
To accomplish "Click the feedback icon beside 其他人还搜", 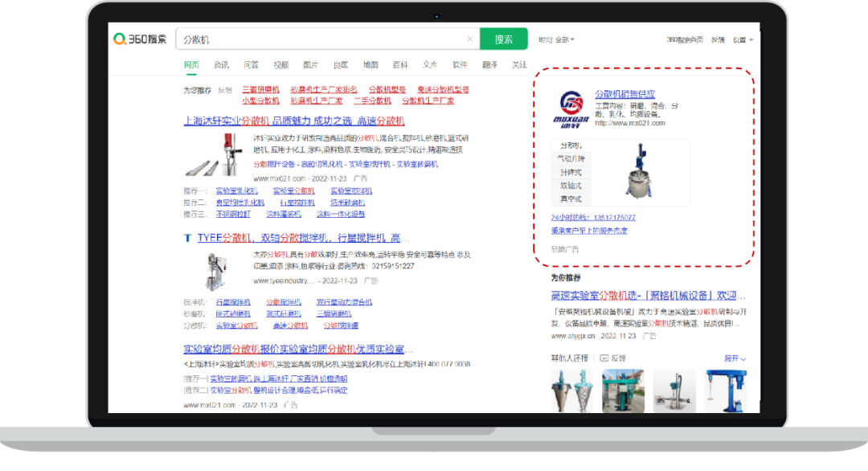I will click(x=604, y=358).
